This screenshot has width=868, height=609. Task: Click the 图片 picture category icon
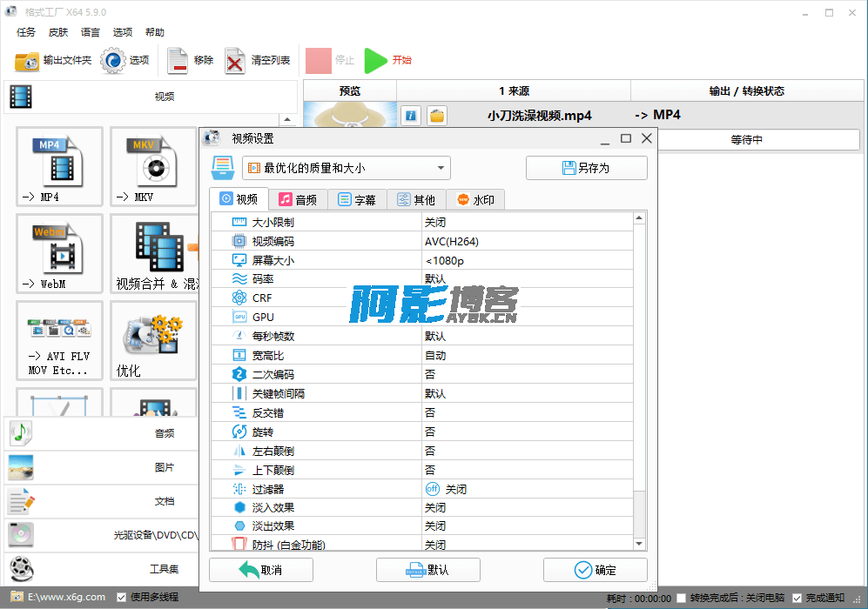[x=21, y=467]
